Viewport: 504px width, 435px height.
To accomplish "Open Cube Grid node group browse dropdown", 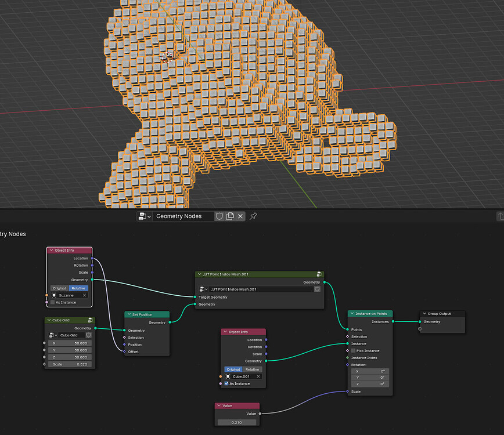I will click(53, 335).
